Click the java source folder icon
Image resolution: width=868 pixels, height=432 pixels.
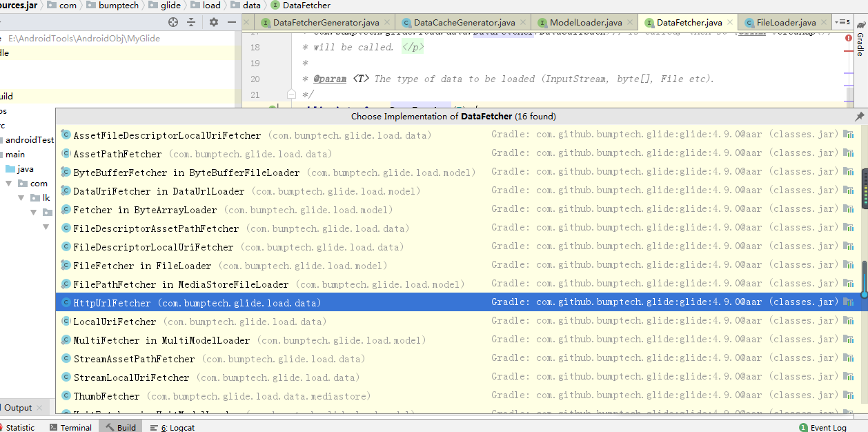[x=10, y=169]
